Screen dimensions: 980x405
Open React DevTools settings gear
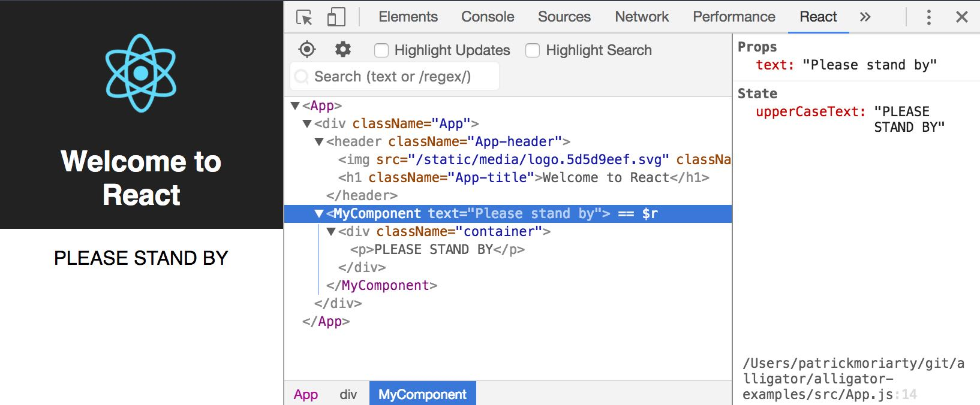[x=343, y=49]
